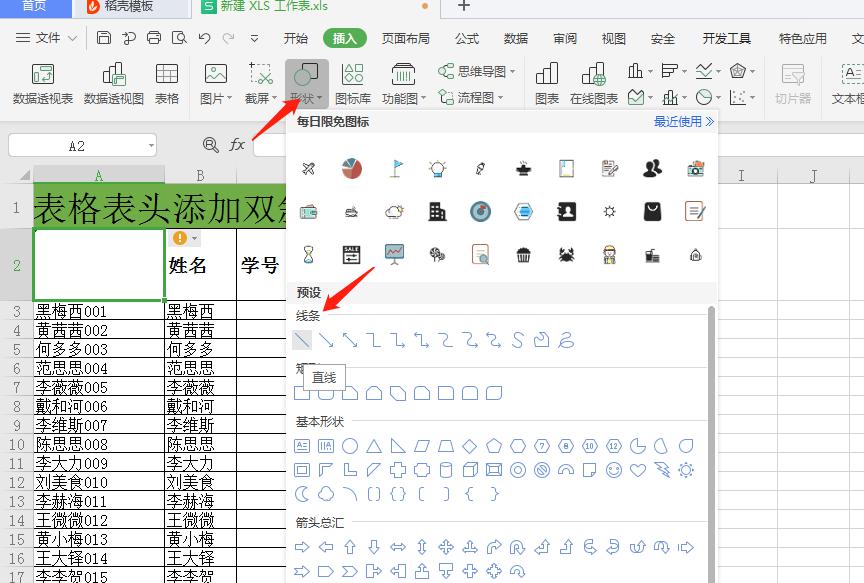Select the crab free icon
The image size is (864, 583).
click(566, 255)
